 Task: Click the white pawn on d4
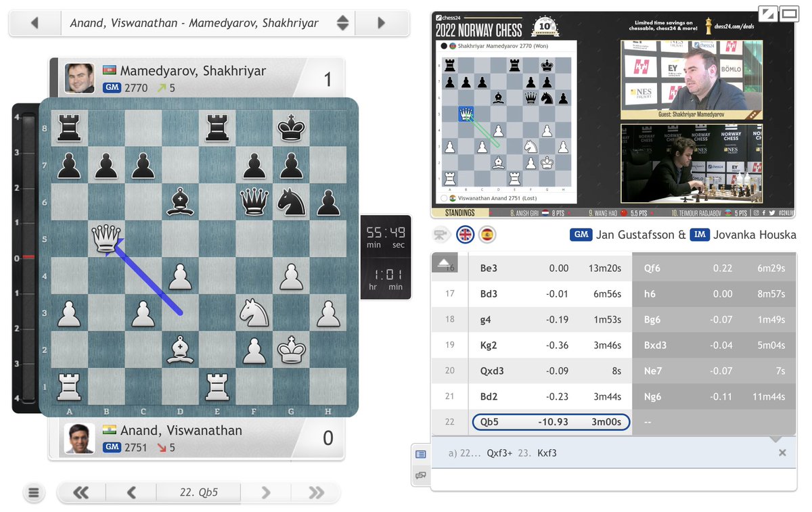coord(180,276)
